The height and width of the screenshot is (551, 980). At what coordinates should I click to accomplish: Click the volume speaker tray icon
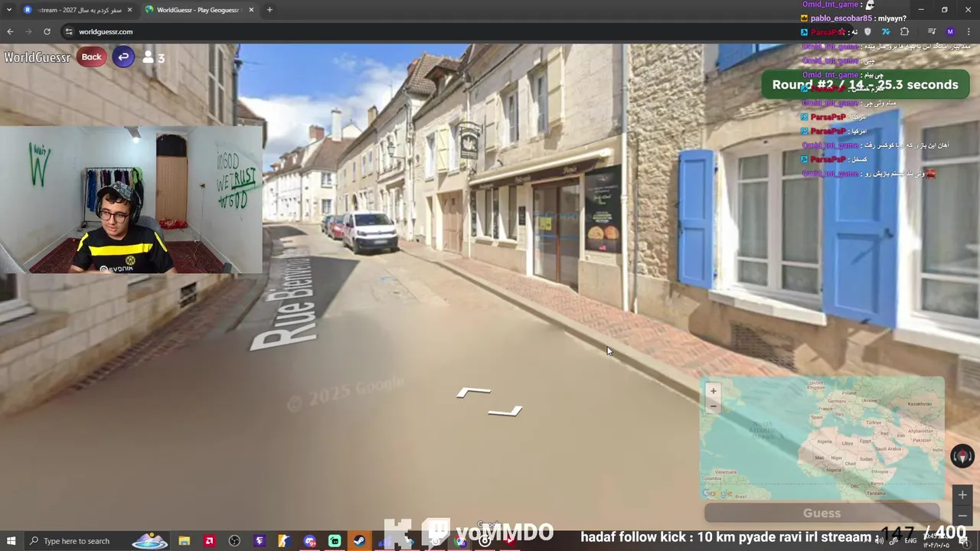point(879,541)
